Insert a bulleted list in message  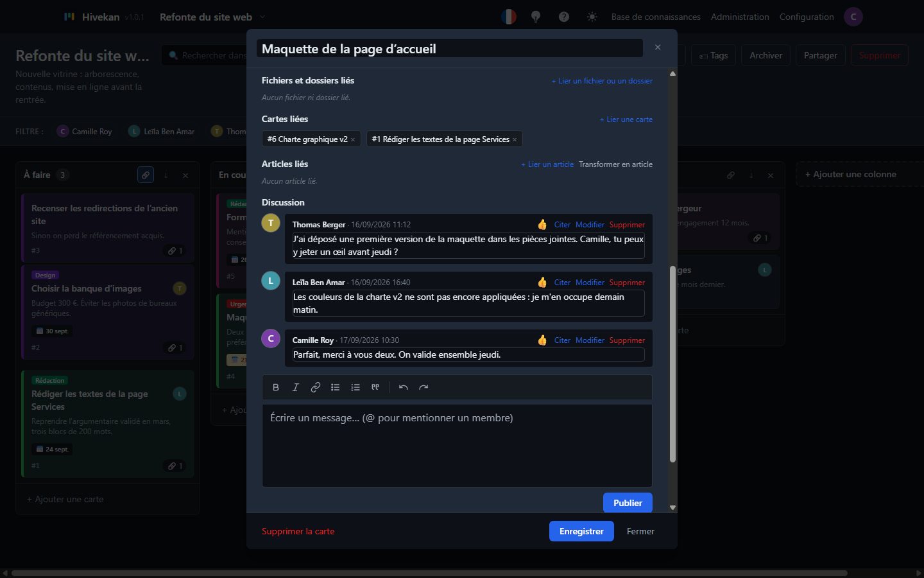(336, 387)
